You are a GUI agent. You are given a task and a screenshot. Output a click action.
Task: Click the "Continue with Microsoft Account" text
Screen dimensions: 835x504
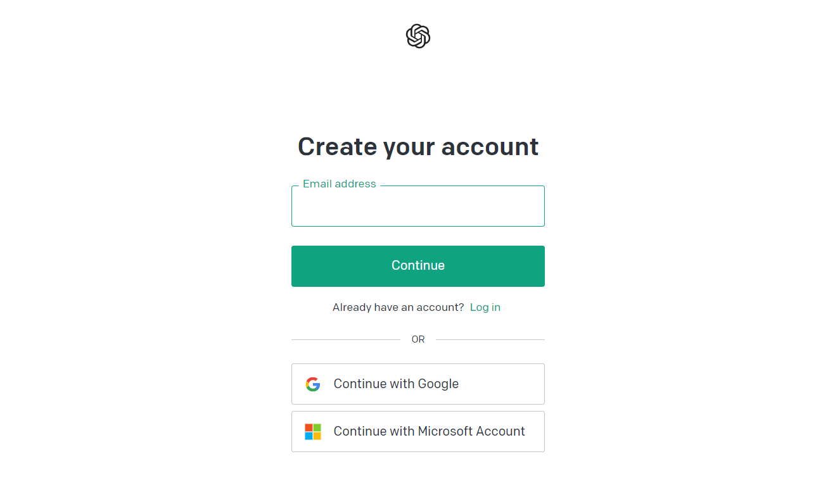pyautogui.click(x=429, y=432)
